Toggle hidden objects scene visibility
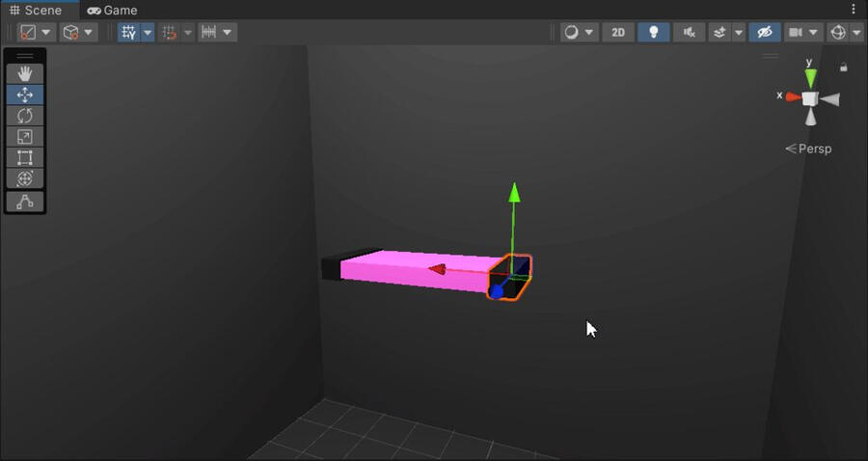This screenshot has height=461, width=868. tap(765, 32)
